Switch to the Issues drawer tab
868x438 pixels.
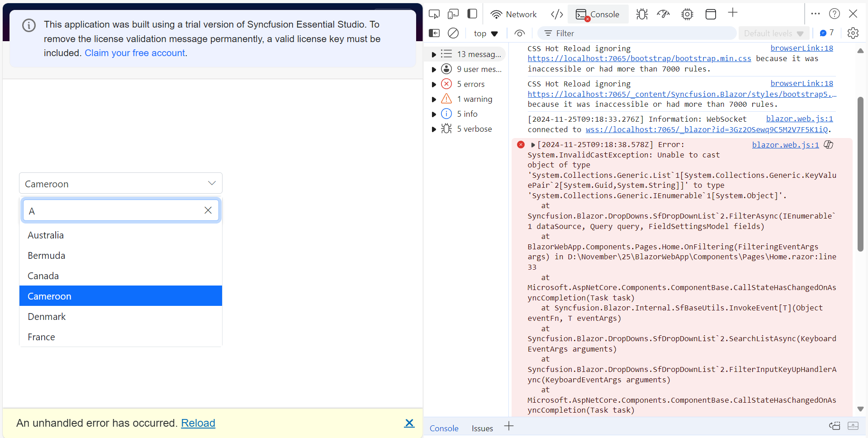(x=482, y=428)
